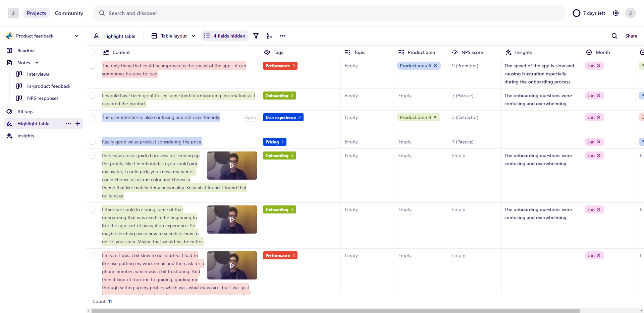Select all rows with header checkbox

pyautogui.click(x=93, y=52)
